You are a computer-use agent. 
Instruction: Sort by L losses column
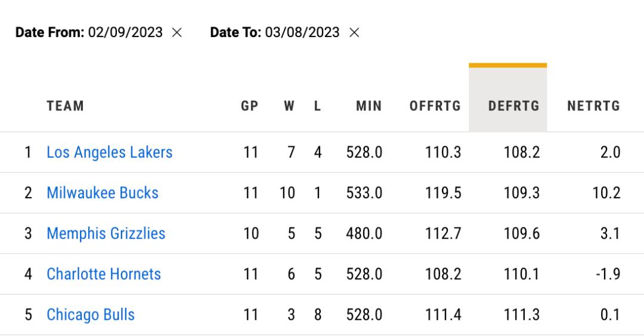[x=318, y=106]
